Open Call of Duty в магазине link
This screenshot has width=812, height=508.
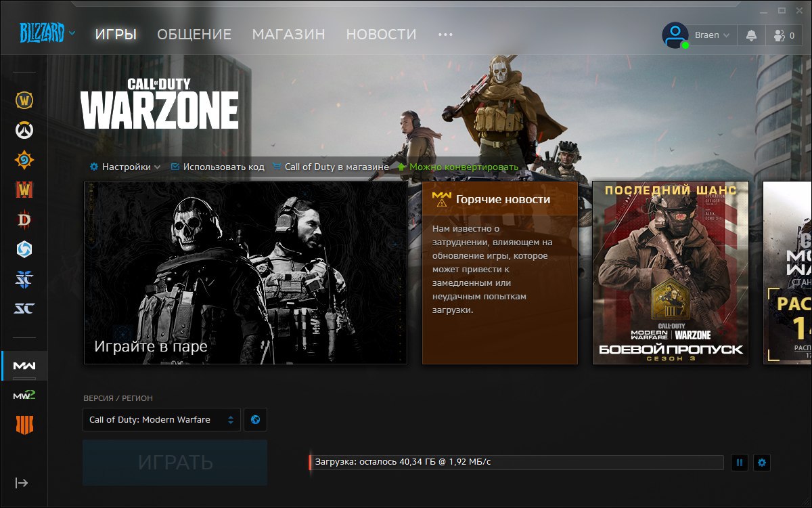tap(330, 167)
